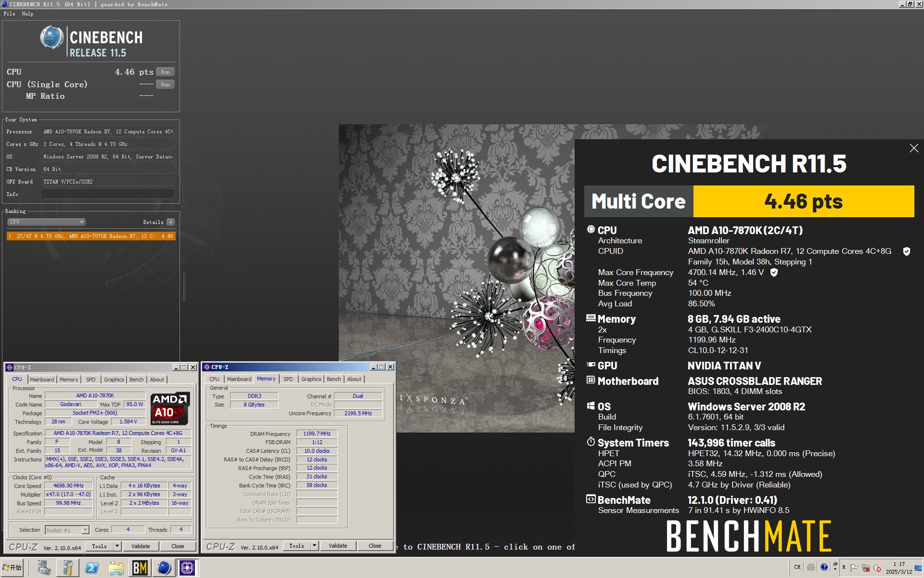924x578 pixels.
Task: Switch to Cinebench via blue sphere taskbar icon
Action: pos(164,568)
